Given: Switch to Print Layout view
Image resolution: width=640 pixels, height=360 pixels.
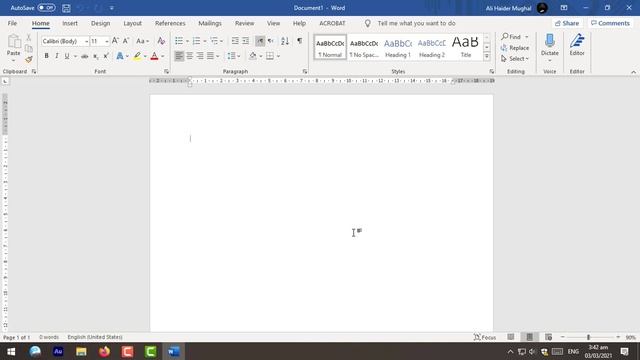Looking at the screenshot, I should click(529, 337).
